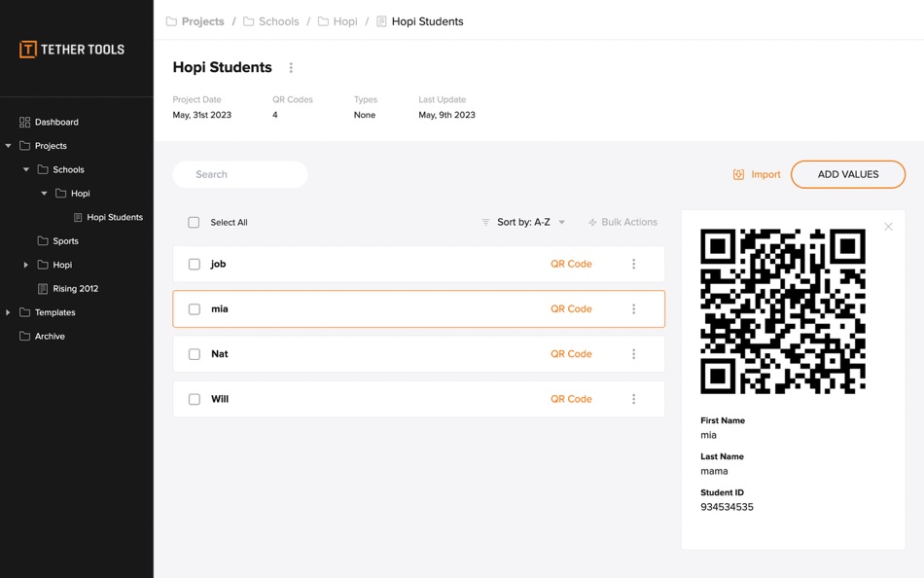Click the Hopi breadcrumb folder icon
This screenshot has height=578, width=924.
click(323, 21)
